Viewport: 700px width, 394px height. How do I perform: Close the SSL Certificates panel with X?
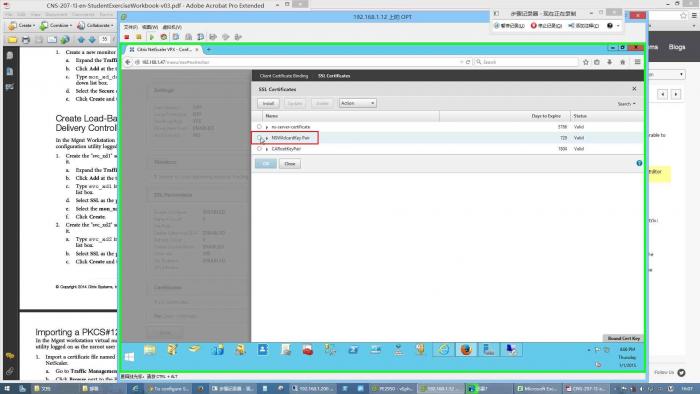634,89
